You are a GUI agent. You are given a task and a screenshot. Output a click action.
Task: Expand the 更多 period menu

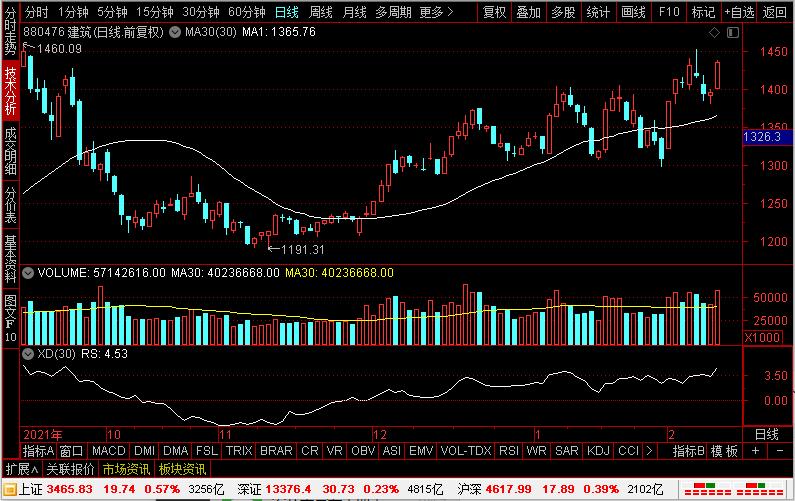[x=436, y=12]
